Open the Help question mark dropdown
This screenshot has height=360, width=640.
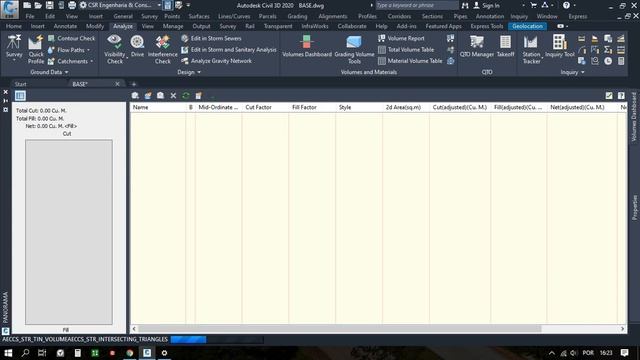coord(574,5)
